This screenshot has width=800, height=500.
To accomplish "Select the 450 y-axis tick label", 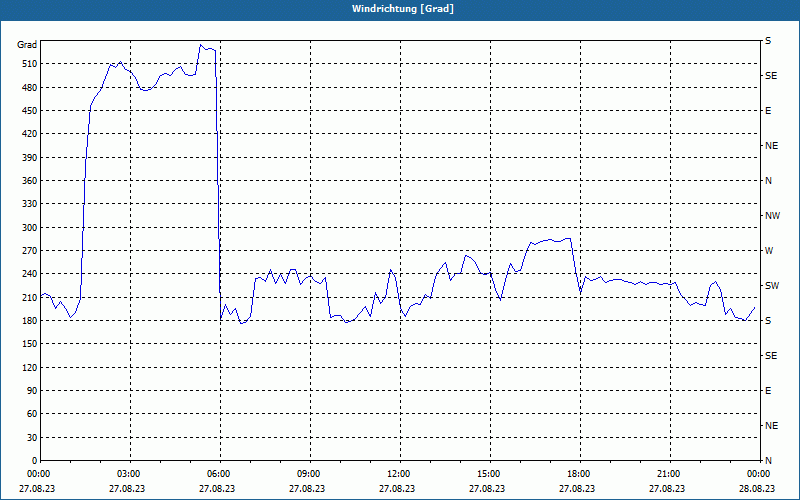I will click(x=30, y=111).
